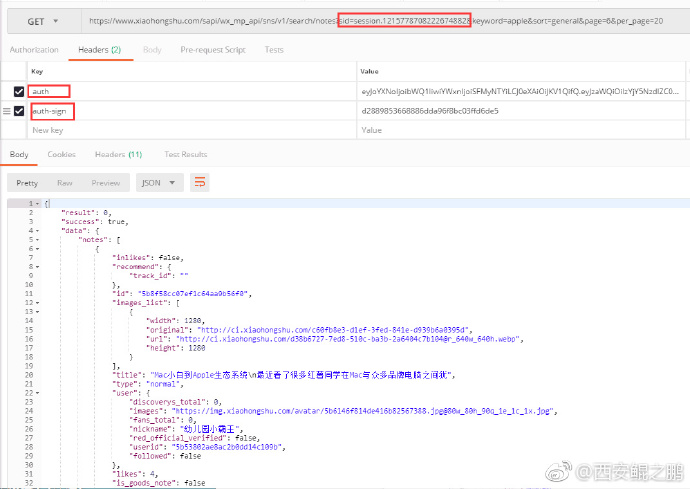Open the request Body tab
Image resolution: width=690 pixels, height=489 pixels.
click(152, 50)
